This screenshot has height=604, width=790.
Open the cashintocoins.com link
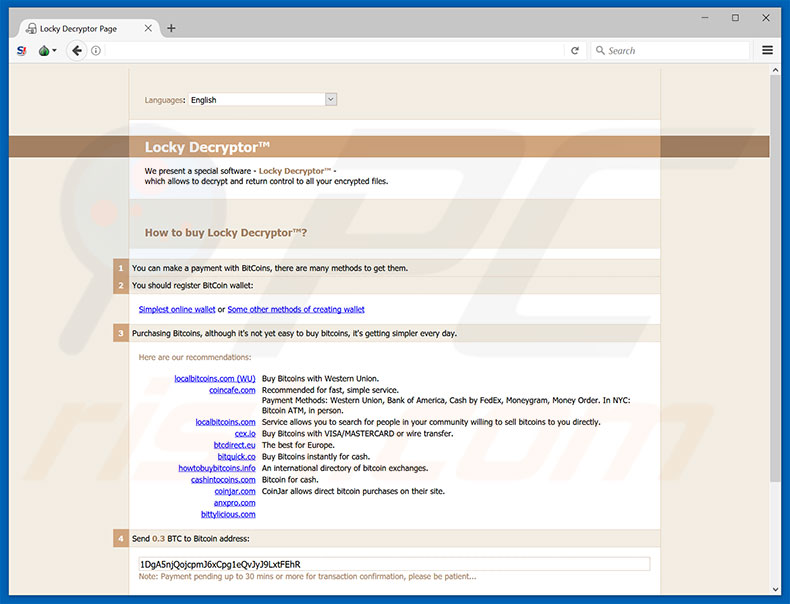coord(223,480)
